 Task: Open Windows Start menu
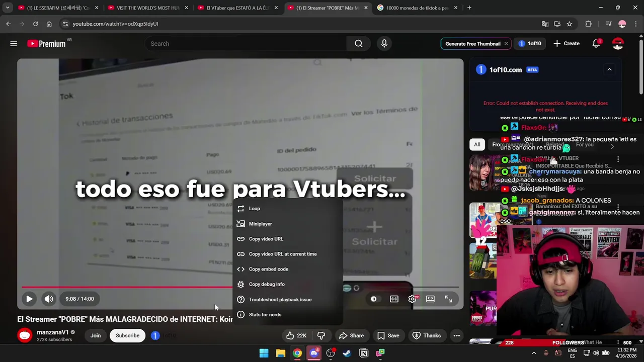pyautogui.click(x=264, y=353)
